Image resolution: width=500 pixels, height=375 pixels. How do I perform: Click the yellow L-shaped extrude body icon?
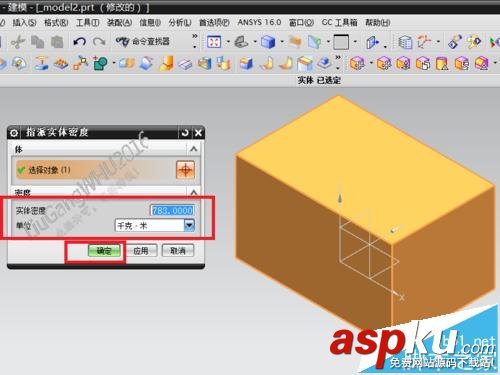point(167,63)
